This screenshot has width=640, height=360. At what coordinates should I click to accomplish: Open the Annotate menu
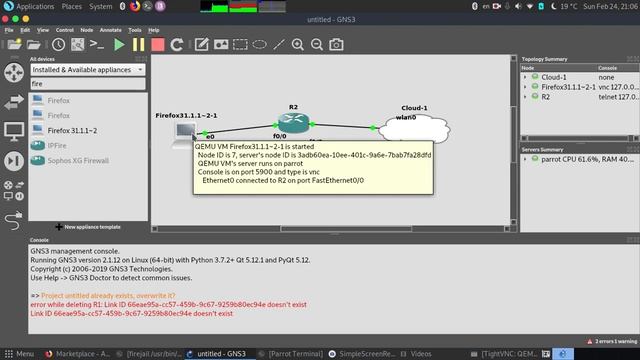tap(111, 30)
